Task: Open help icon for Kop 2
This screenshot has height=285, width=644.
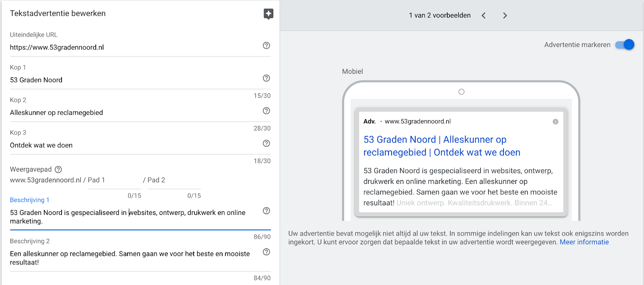Action: pos(266,111)
